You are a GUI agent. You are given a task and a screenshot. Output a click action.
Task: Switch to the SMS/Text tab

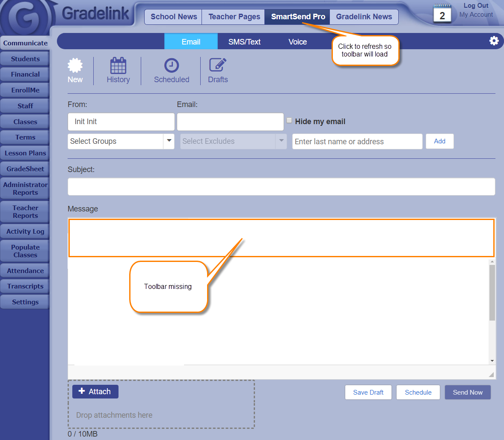tap(244, 42)
